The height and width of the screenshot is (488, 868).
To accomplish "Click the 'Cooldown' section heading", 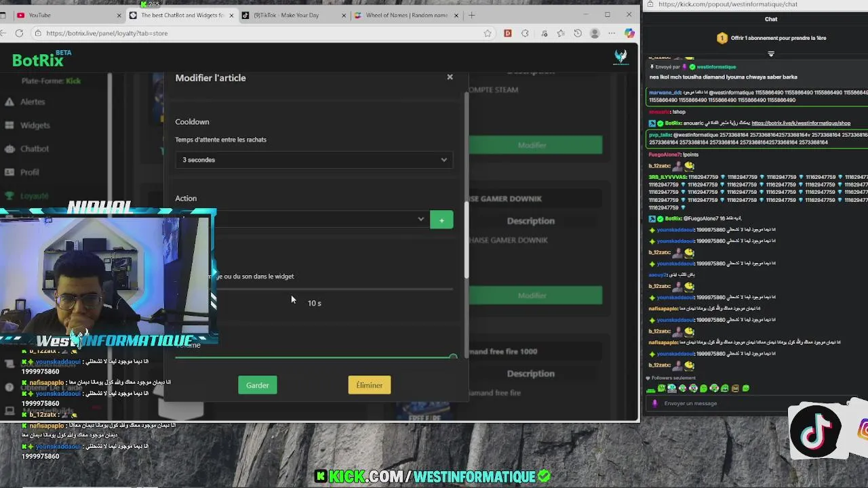I will (x=192, y=122).
